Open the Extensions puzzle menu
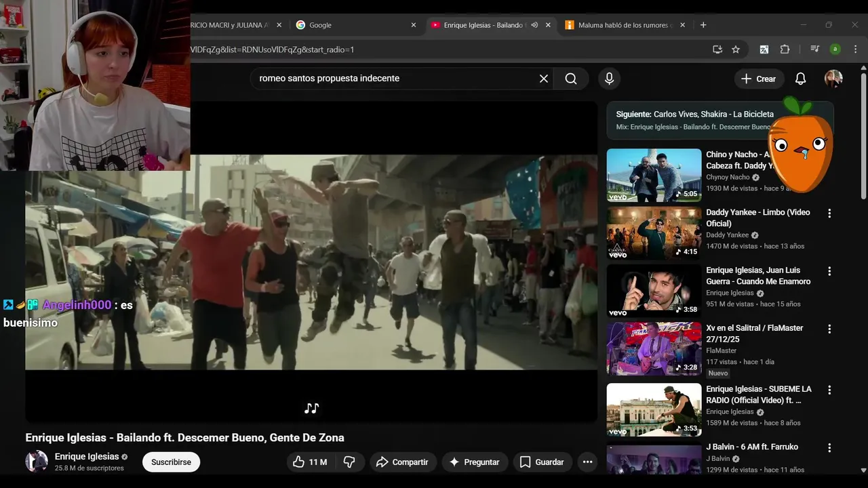The width and height of the screenshot is (868, 488). (785, 49)
